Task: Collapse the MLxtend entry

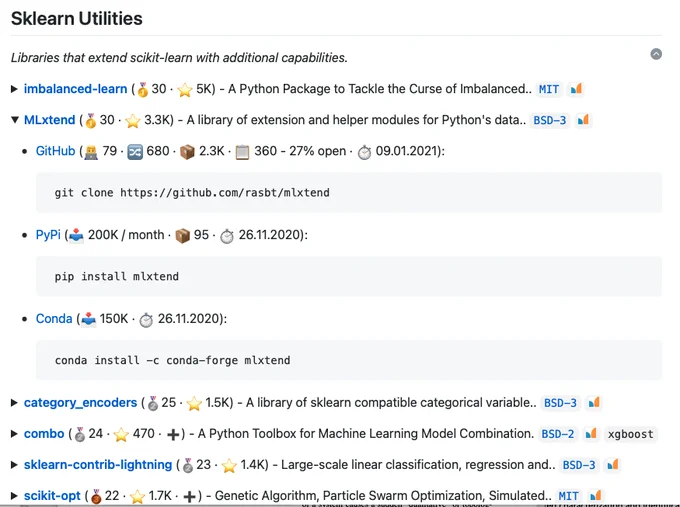Action: pyautogui.click(x=15, y=120)
